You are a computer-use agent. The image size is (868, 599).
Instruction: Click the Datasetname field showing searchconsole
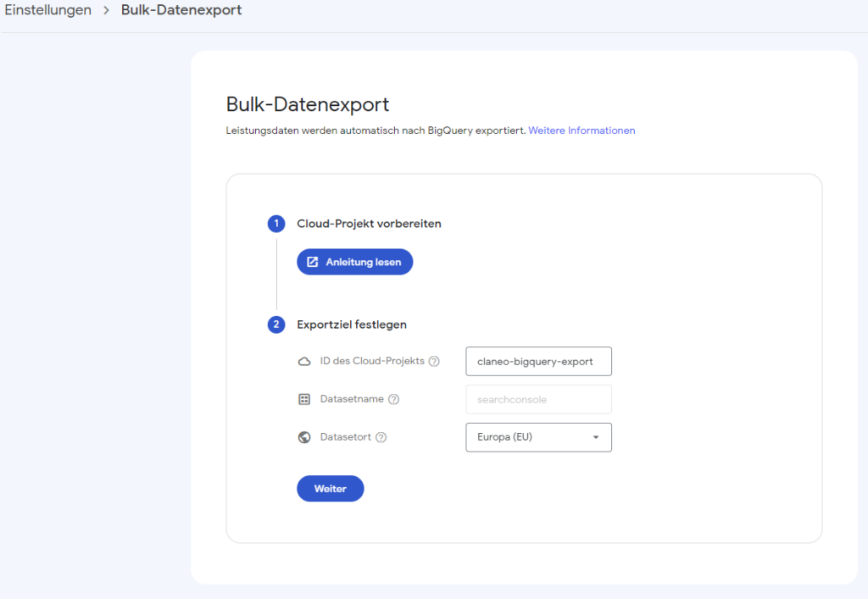(538, 399)
